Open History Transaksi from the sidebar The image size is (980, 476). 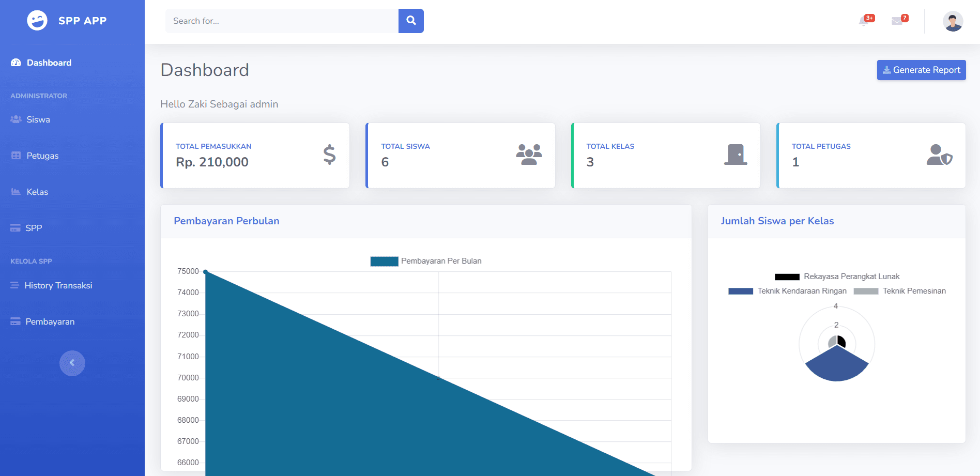pos(58,285)
